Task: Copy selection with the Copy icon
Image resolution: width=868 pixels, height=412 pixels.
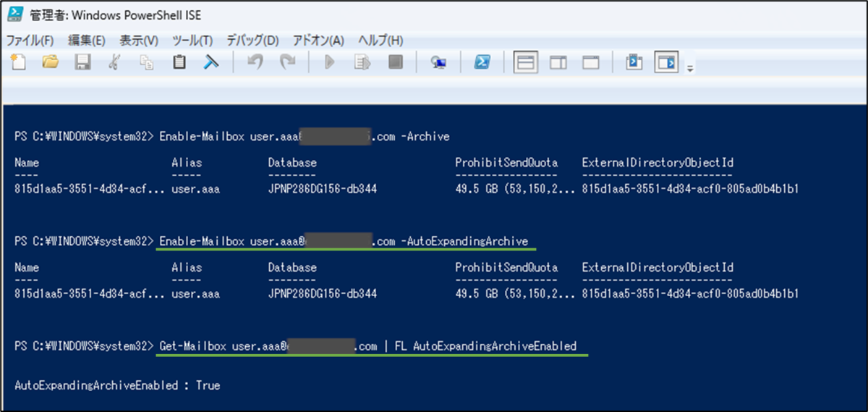Action: point(147,62)
